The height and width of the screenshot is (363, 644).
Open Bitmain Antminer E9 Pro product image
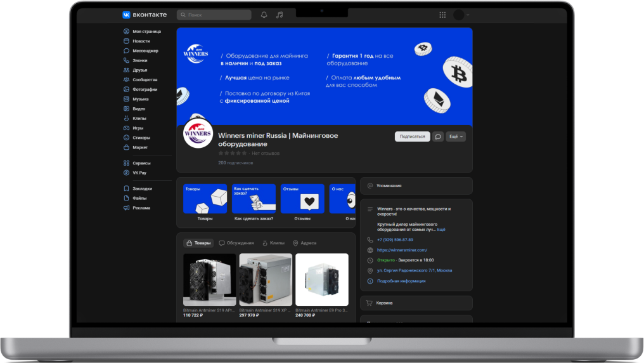322,279
